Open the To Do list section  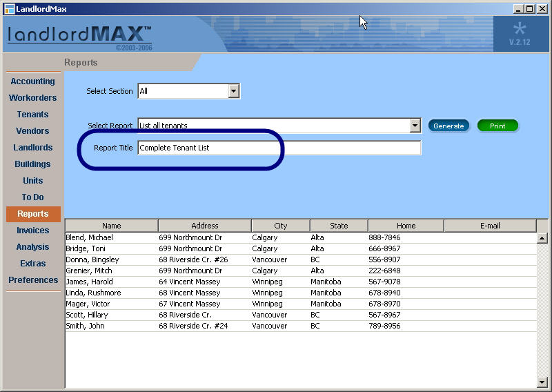pos(32,197)
